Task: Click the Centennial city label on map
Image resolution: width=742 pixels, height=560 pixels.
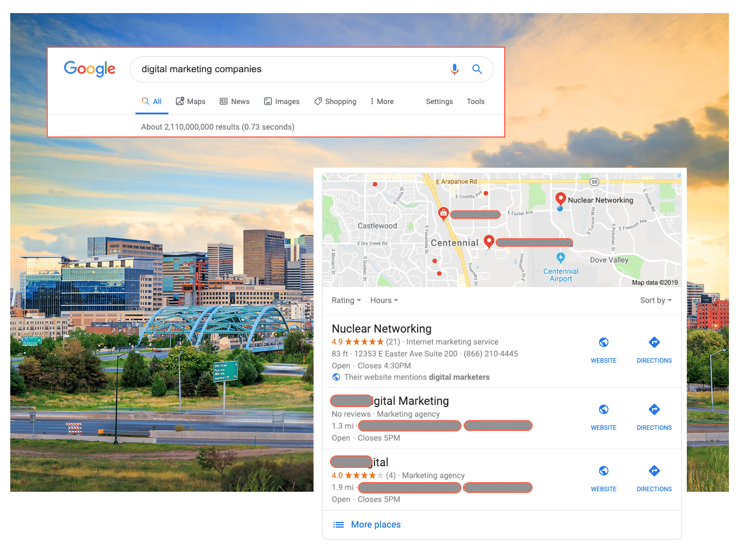Action: [454, 243]
